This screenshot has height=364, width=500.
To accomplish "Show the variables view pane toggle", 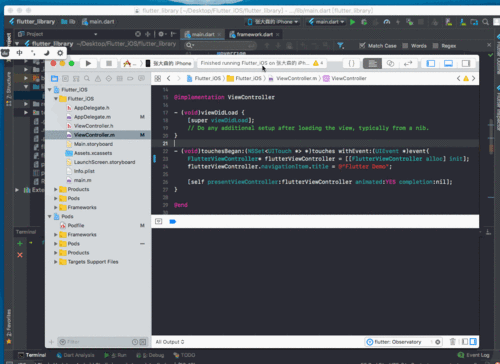I will point(465,342).
